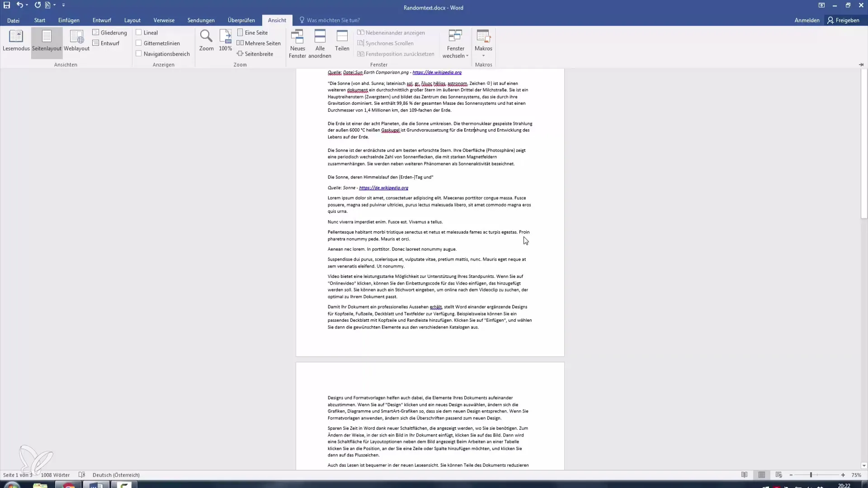Screen dimensions: 868x488
Task: Click the zoom out minus button
Action: click(x=791, y=475)
